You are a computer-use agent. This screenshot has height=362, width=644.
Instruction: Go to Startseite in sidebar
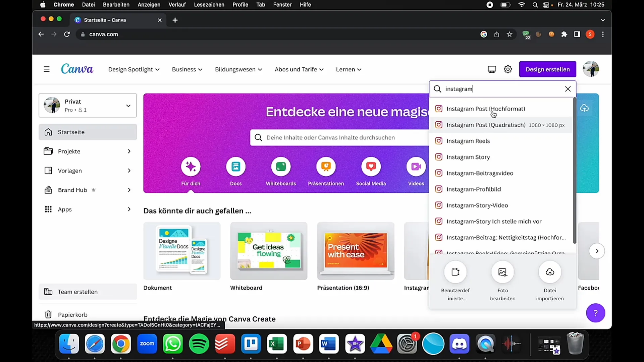(x=88, y=132)
